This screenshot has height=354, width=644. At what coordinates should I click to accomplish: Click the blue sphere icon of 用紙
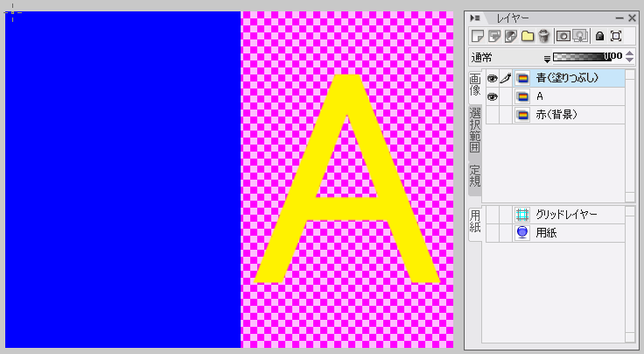coord(522,233)
